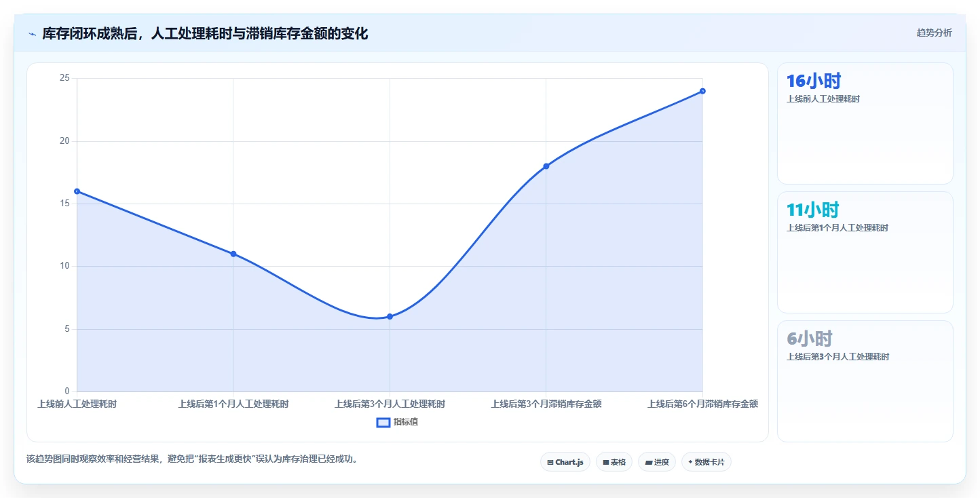Click the y-axis value 10
Image resolution: width=980 pixels, height=498 pixels.
[x=64, y=266]
